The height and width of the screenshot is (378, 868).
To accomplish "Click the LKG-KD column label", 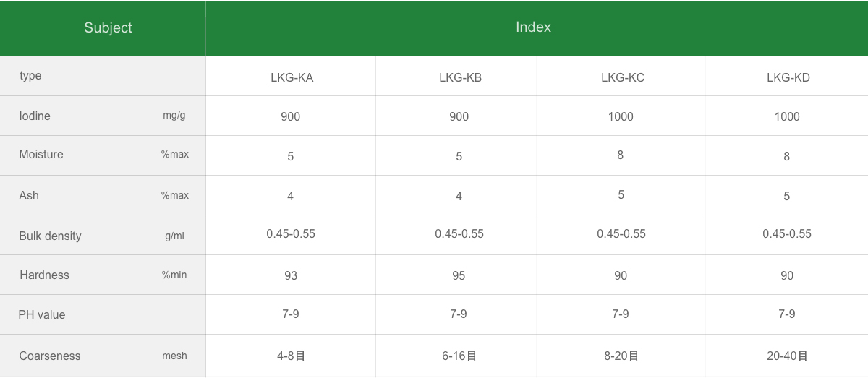I will 788,77.
